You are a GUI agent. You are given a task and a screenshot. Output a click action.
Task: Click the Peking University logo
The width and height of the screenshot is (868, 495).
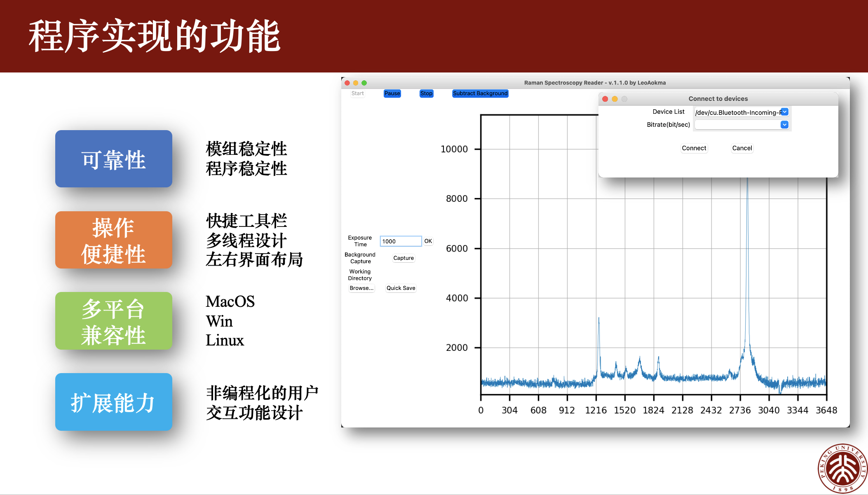click(x=842, y=469)
